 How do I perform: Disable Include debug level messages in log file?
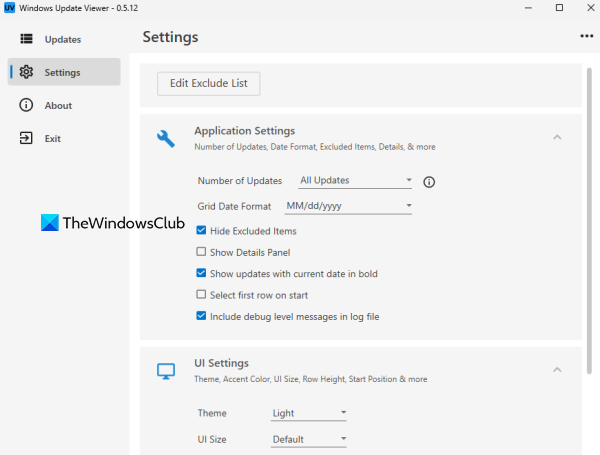201,316
